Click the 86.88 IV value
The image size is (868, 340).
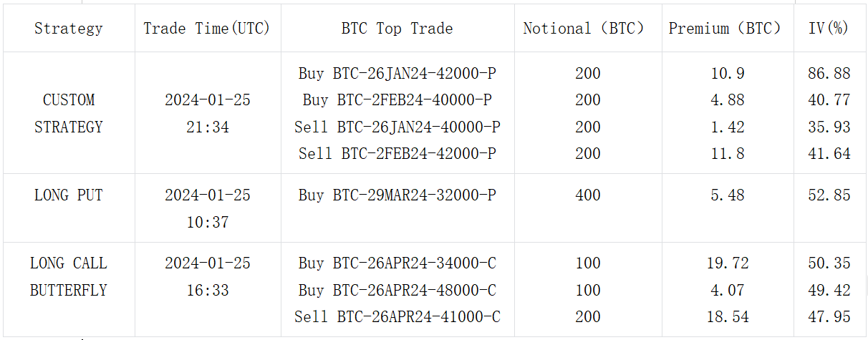pos(829,73)
